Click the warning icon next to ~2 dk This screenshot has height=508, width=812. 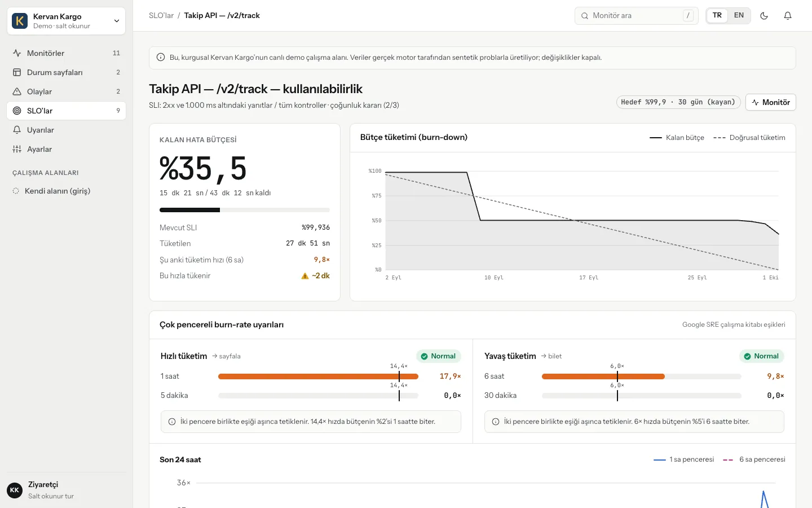coord(305,276)
